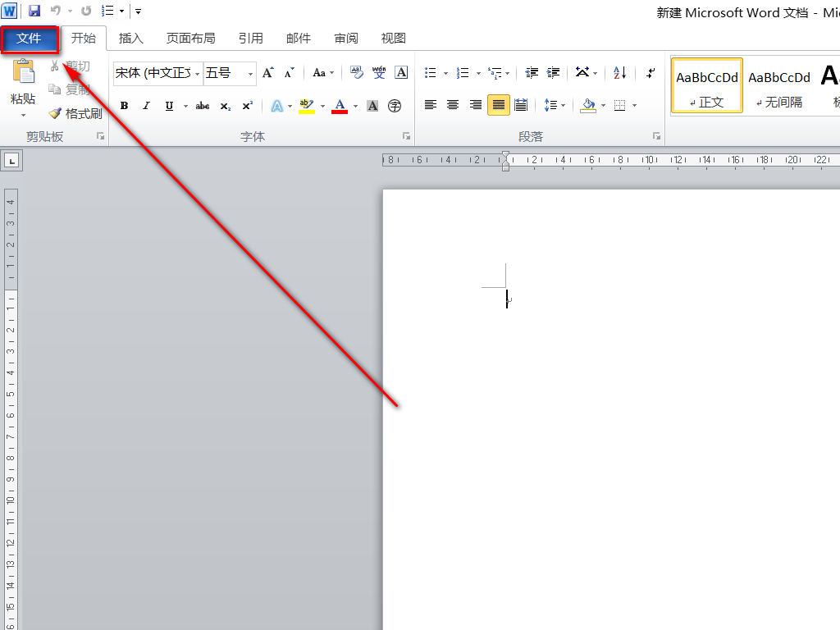The height and width of the screenshot is (630, 840).
Task: Toggle bold formatting
Action: pos(124,106)
